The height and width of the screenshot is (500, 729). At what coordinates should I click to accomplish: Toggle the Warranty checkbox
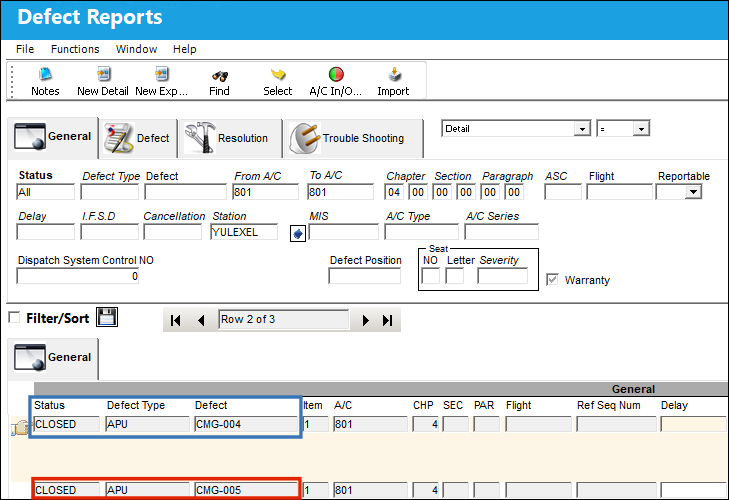[552, 280]
